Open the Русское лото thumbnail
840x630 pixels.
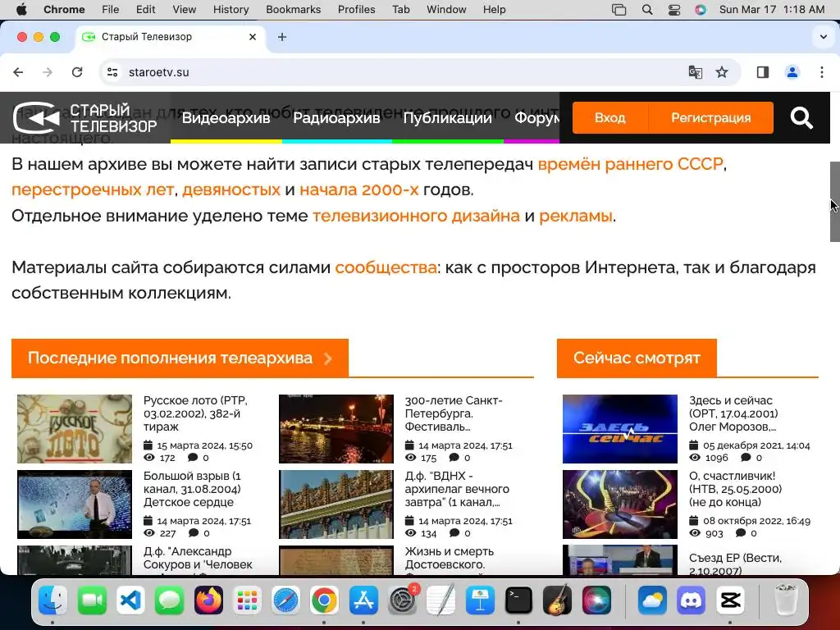[75, 429]
